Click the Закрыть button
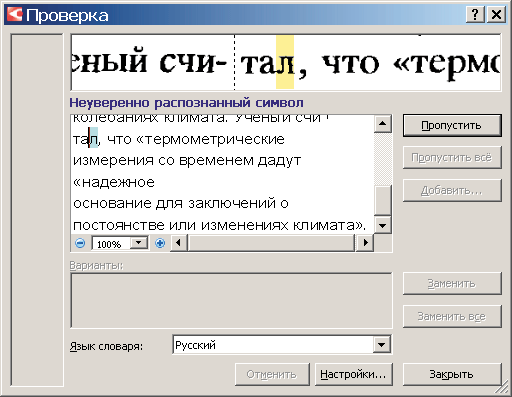 tap(452, 374)
